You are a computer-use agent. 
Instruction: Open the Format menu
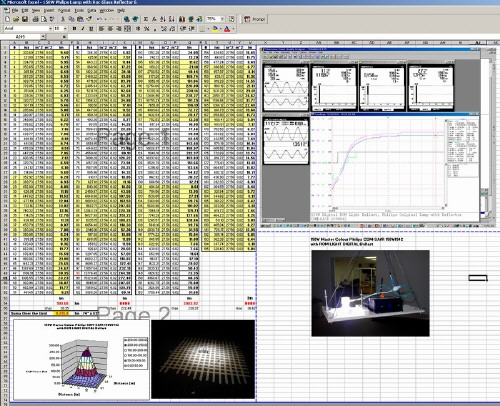(x=64, y=10)
